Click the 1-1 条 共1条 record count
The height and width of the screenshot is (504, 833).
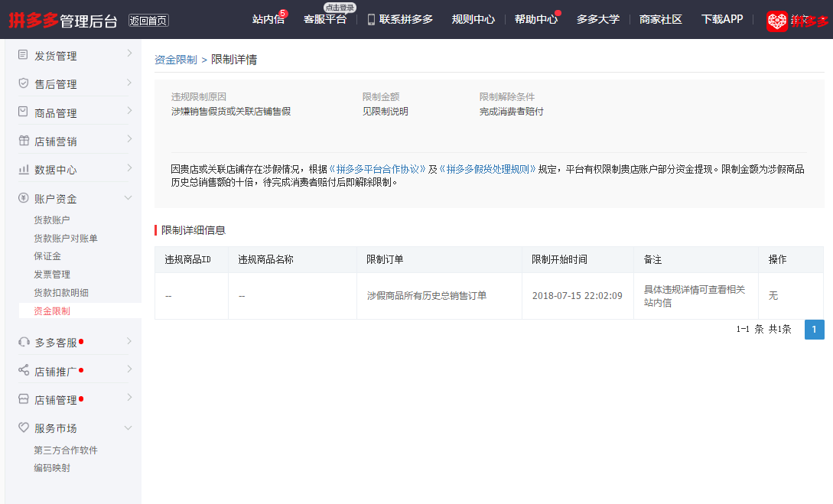point(763,330)
